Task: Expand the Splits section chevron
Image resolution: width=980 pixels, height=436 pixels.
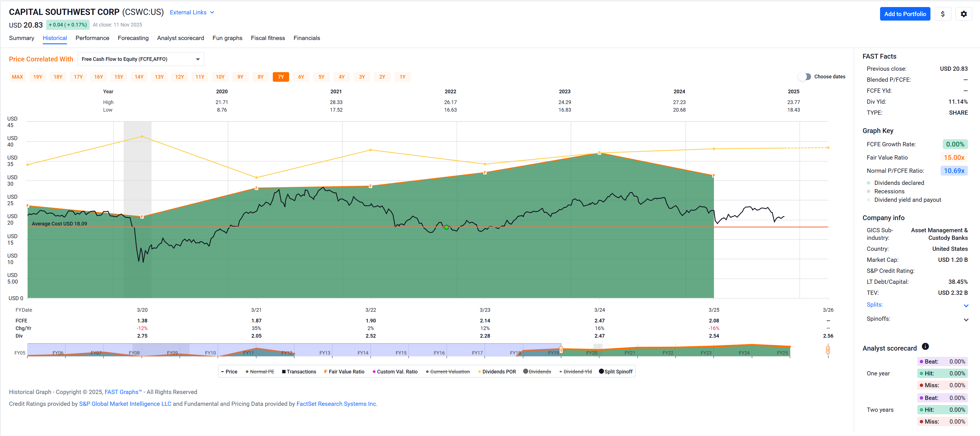Action: [966, 306]
